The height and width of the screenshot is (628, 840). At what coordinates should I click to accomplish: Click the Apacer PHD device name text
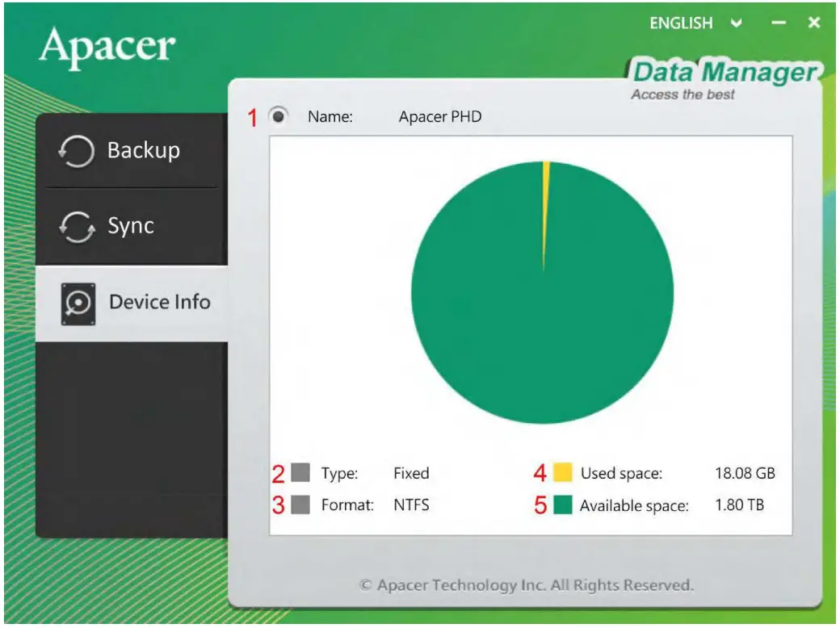tap(439, 116)
